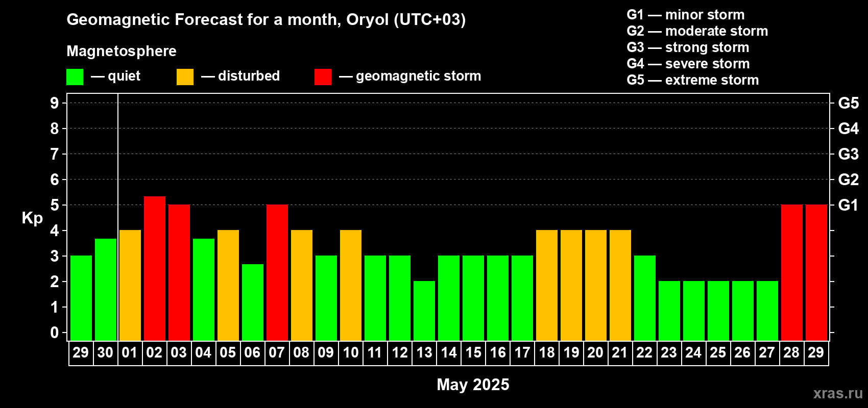The width and height of the screenshot is (868, 408).
Task: Click the 'G5 — extreme storm' legend line
Action: [x=693, y=80]
